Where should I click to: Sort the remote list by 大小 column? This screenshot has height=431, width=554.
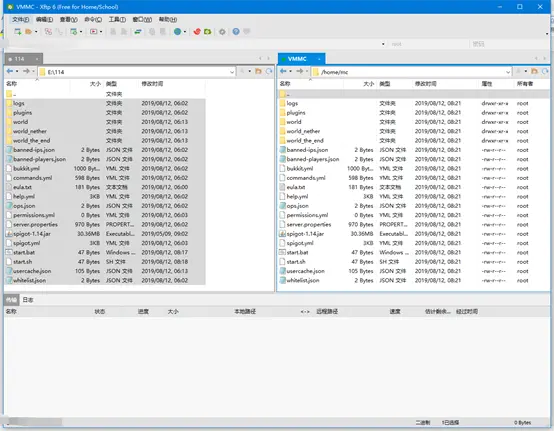[x=360, y=84]
